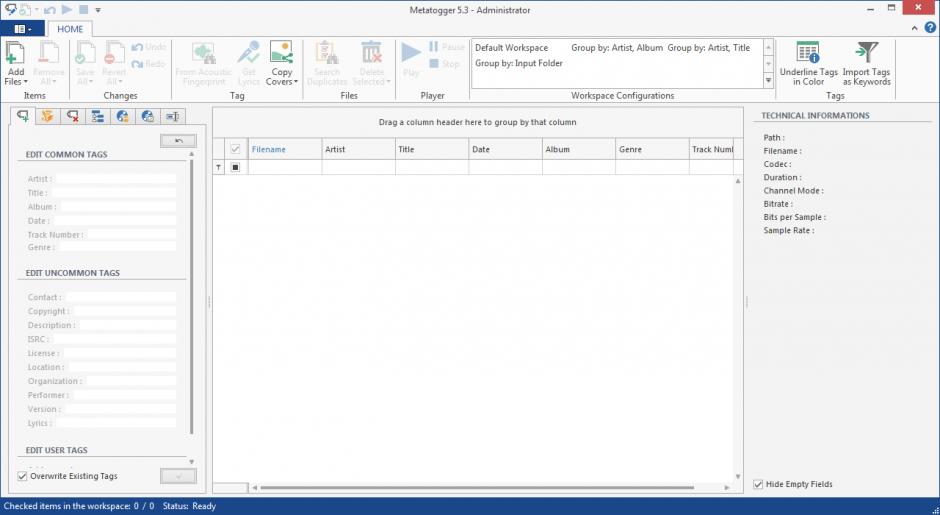Toggle Hide Empty Fields checkbox
Image resolution: width=940 pixels, height=515 pixels.
[758, 484]
